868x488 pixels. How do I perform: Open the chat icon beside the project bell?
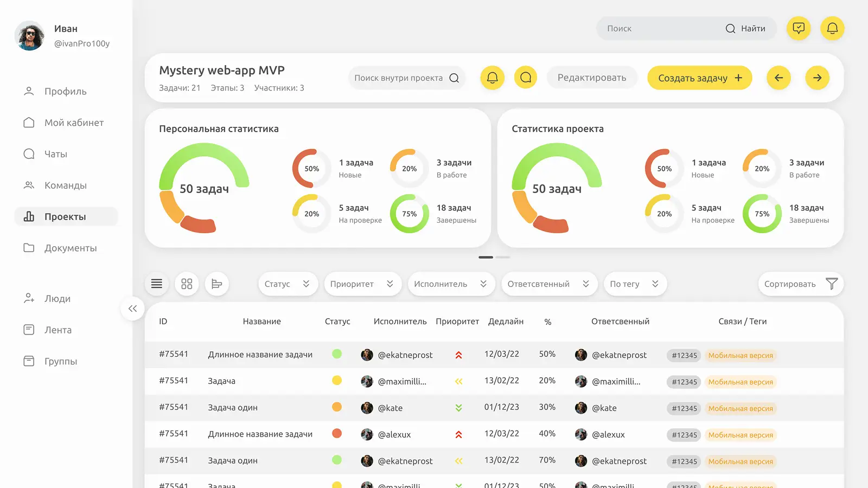pyautogui.click(x=525, y=78)
